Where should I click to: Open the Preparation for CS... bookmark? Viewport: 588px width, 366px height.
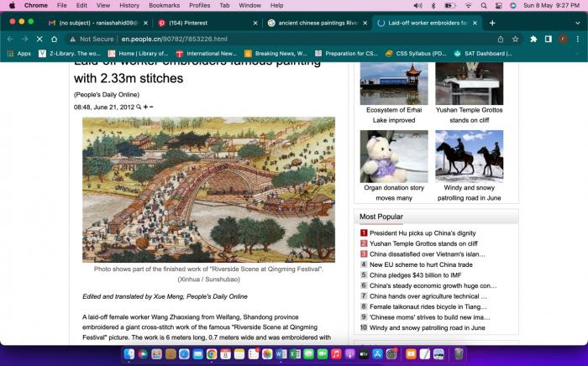coord(346,54)
